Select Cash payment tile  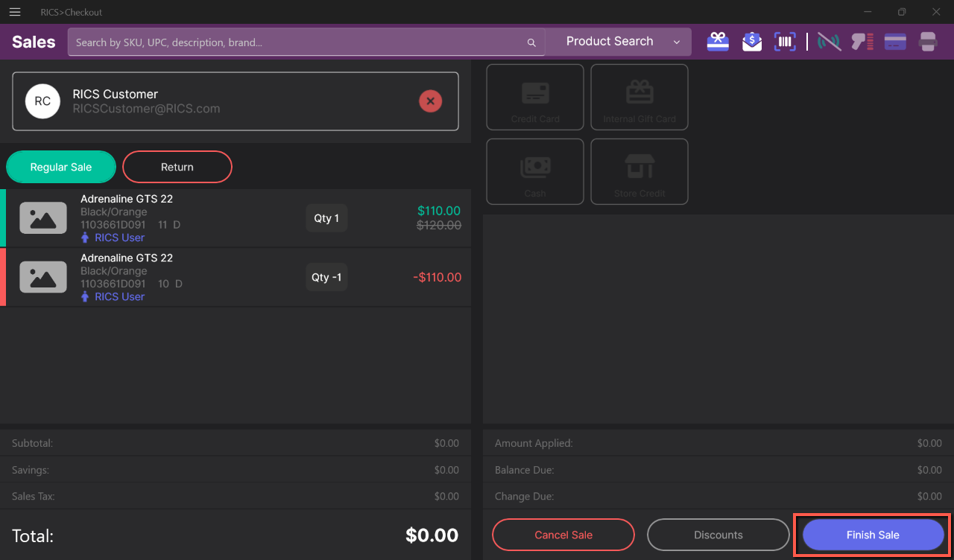[x=535, y=171]
